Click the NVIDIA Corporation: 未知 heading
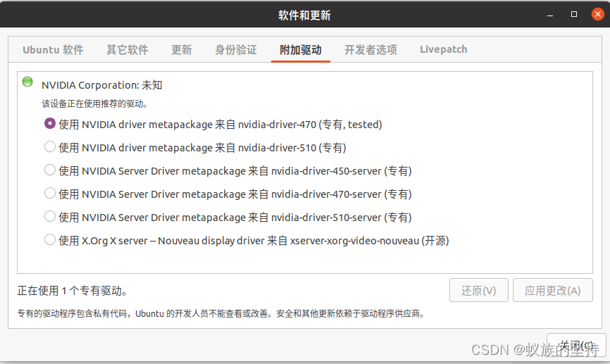Image resolution: width=610 pixels, height=364 pixels. [102, 85]
